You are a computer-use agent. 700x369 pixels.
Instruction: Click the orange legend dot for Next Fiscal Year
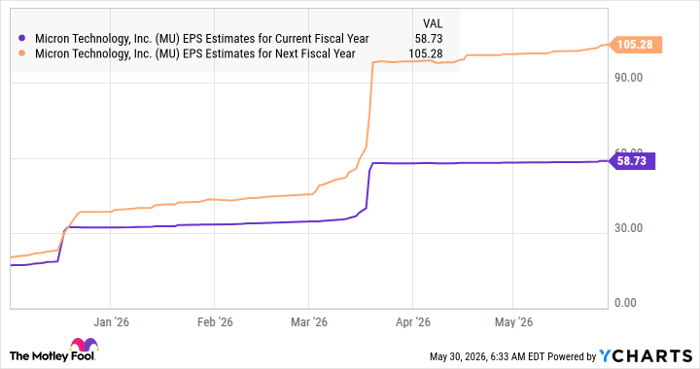point(21,53)
